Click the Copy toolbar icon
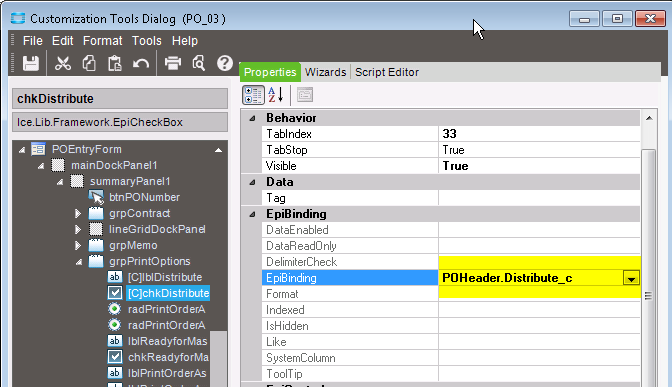This screenshot has width=672, height=387. [89, 63]
